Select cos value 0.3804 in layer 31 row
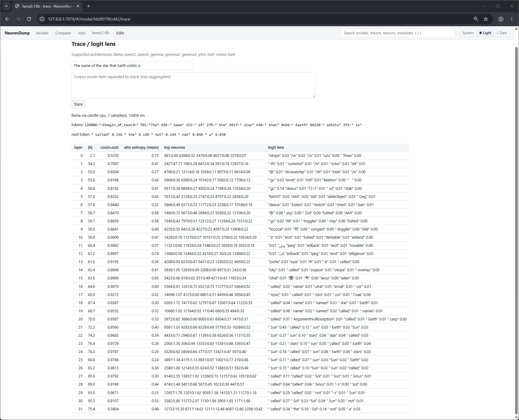 113,409
